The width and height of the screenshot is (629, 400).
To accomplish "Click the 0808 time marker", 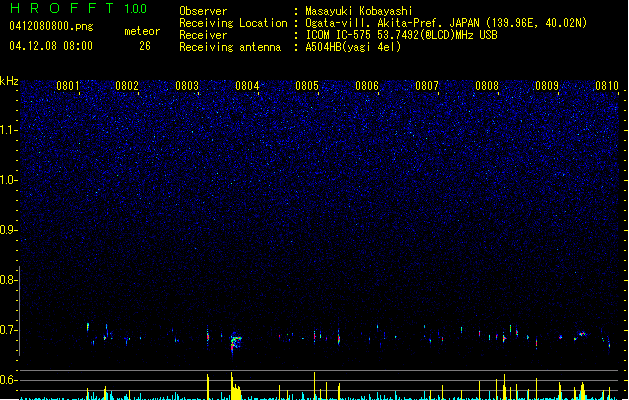I will point(487,86).
